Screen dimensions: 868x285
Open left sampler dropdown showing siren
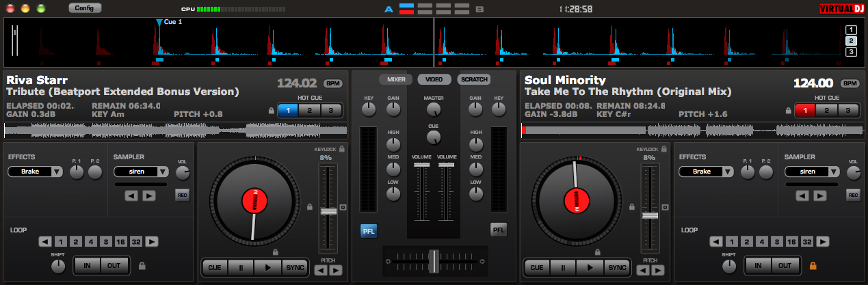coord(141,172)
